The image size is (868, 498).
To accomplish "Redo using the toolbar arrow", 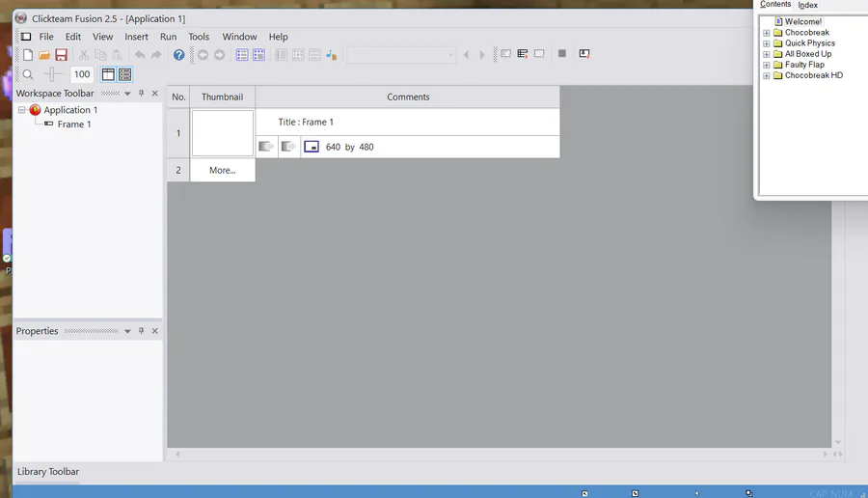I will (156, 54).
